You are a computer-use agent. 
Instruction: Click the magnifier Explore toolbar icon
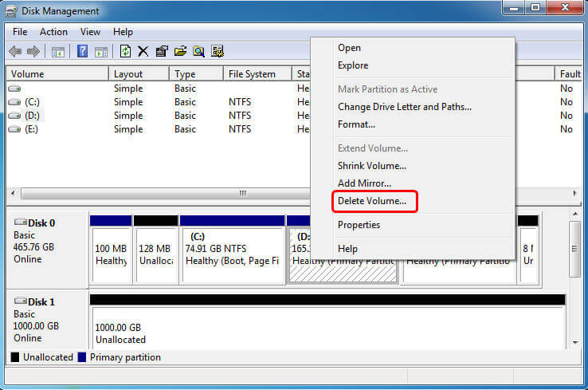point(198,52)
